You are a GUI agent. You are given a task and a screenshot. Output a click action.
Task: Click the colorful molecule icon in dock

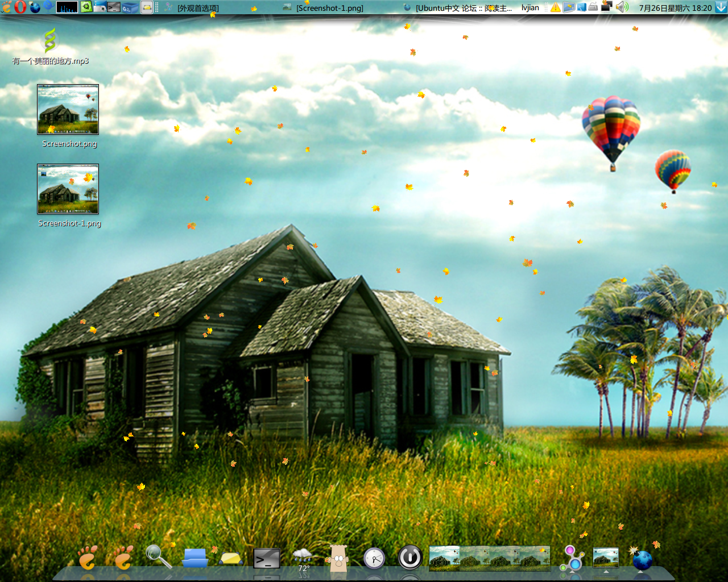tap(572, 558)
